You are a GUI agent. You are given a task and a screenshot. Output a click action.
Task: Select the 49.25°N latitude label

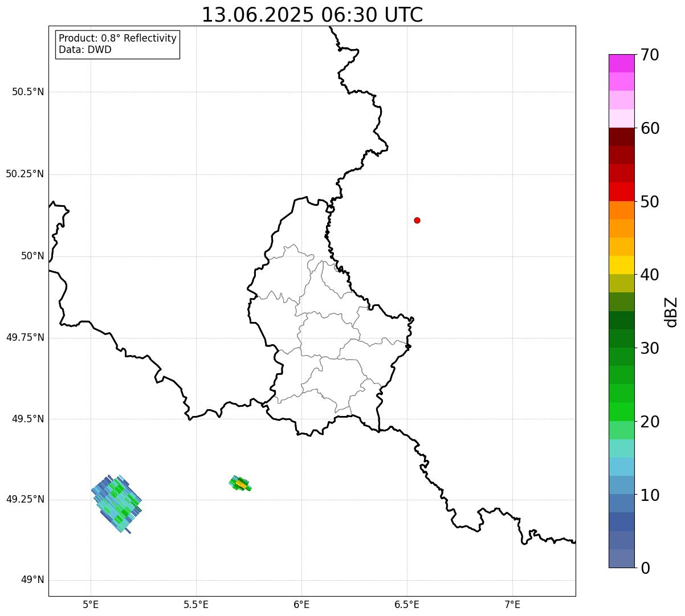coord(25,500)
